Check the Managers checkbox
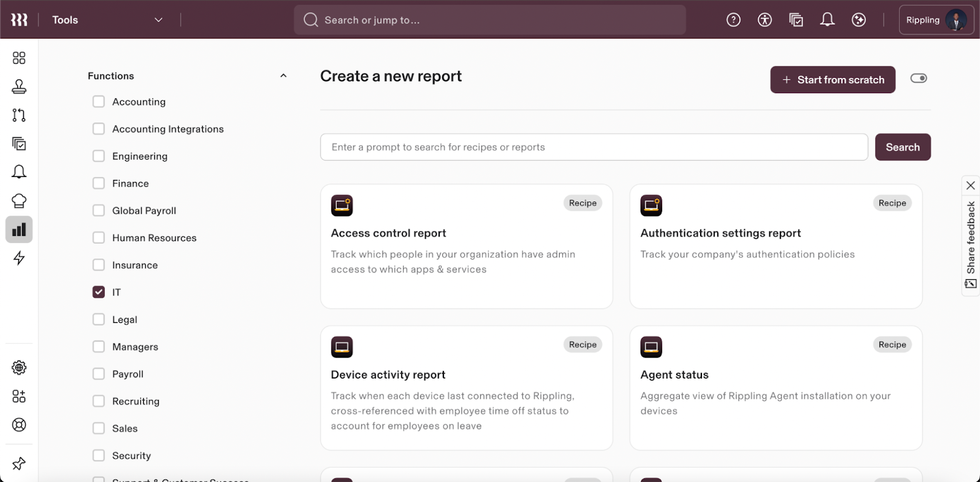Image resolution: width=980 pixels, height=482 pixels. (x=99, y=347)
